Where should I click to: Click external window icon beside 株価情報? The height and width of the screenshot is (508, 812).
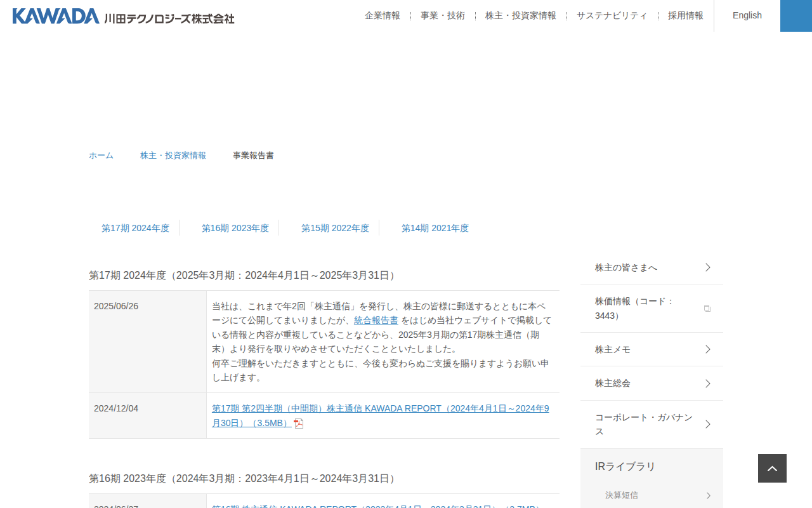pyautogui.click(x=707, y=309)
